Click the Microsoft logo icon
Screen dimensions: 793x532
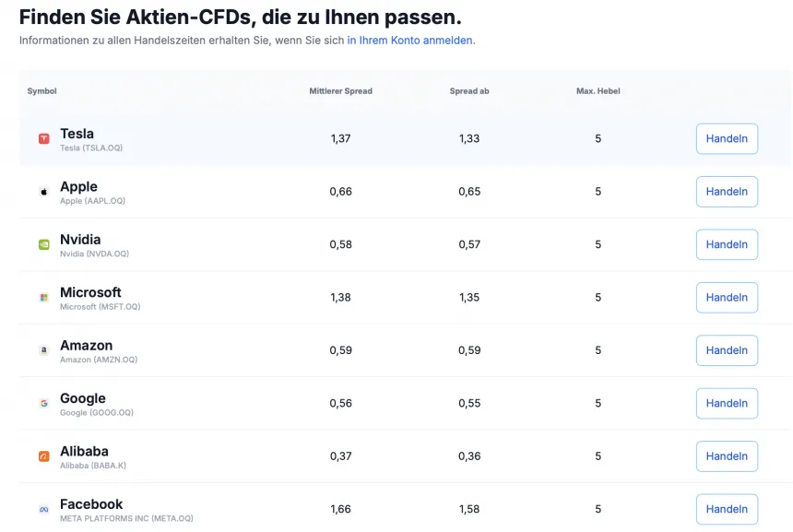43,297
